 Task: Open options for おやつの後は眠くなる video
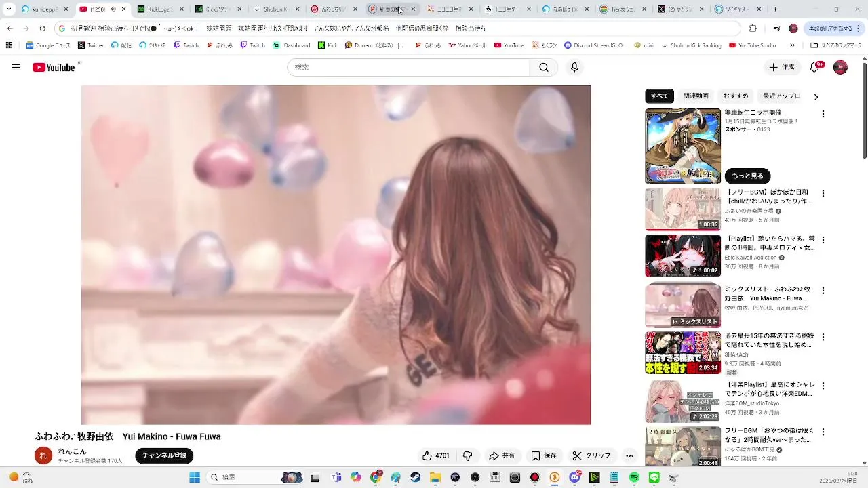click(x=823, y=432)
